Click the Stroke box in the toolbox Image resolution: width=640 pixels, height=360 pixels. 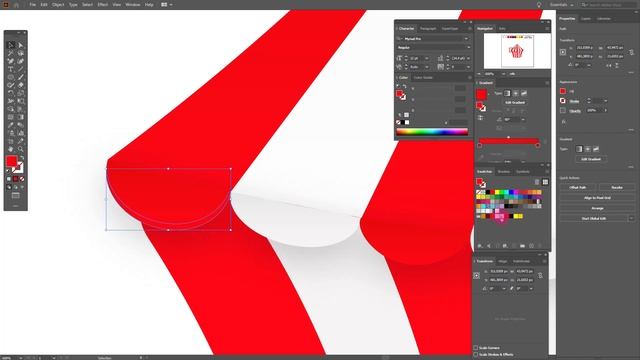[x=19, y=167]
